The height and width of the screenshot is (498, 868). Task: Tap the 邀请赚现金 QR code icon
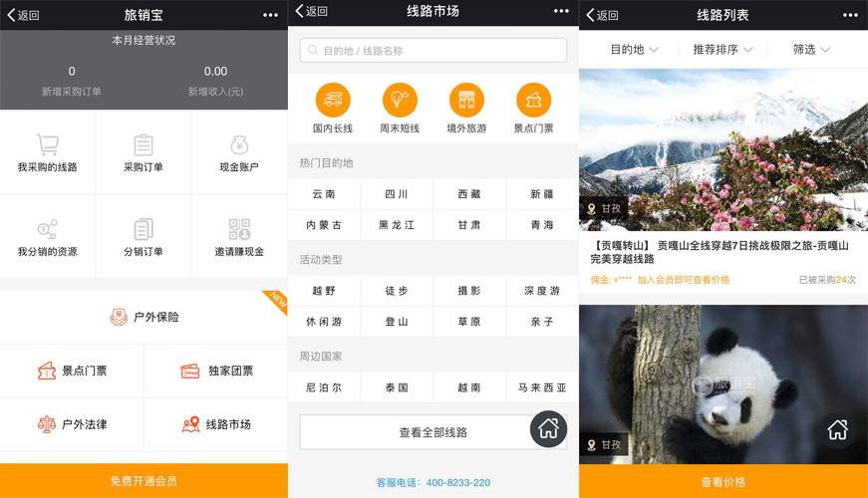tap(239, 229)
